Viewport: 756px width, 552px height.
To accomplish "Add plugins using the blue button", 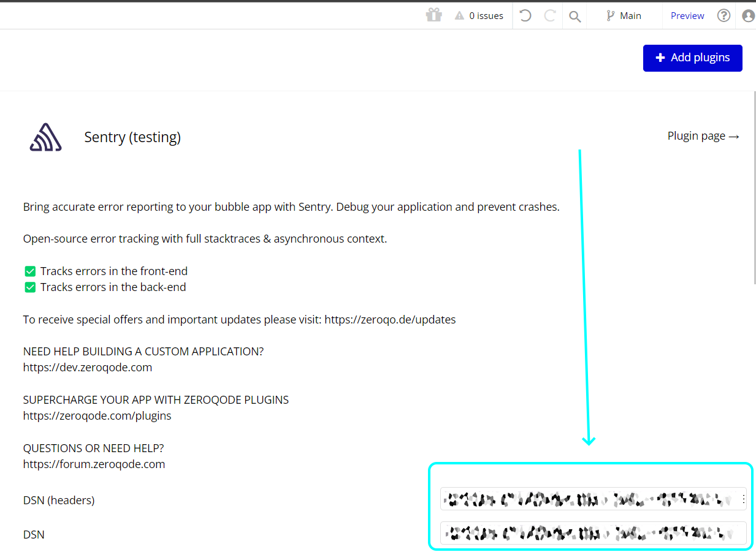I will pyautogui.click(x=693, y=58).
